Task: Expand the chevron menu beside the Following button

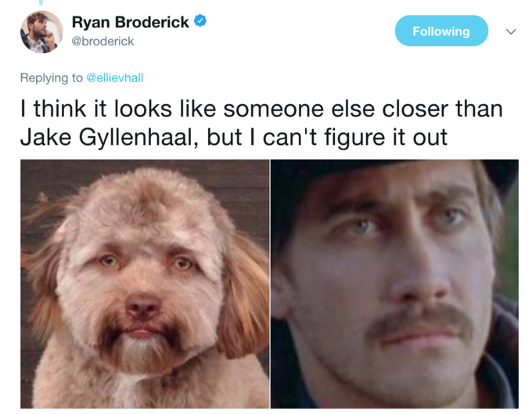Action: [511, 31]
